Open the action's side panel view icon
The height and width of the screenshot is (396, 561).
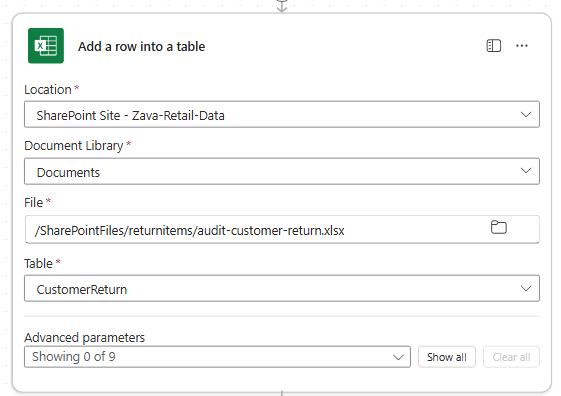(x=494, y=46)
